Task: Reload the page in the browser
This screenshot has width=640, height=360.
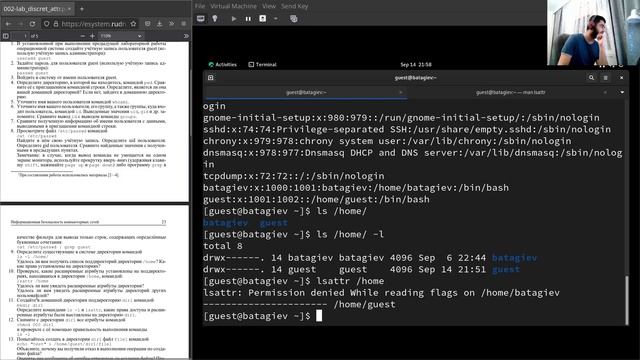Action: (32, 24)
